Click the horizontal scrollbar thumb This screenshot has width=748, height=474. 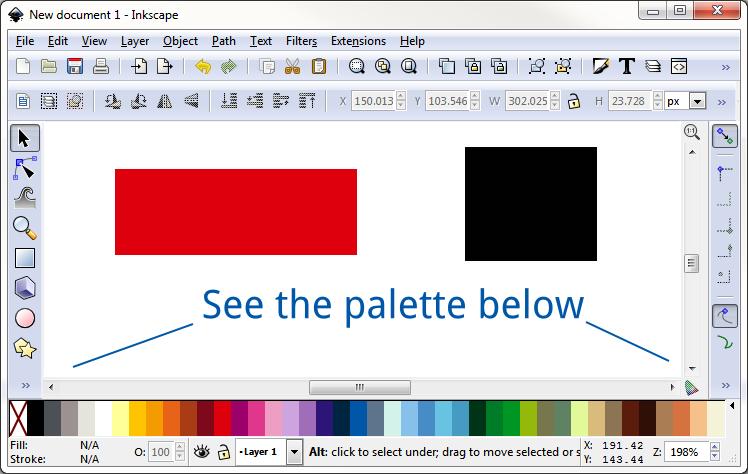tap(360, 387)
